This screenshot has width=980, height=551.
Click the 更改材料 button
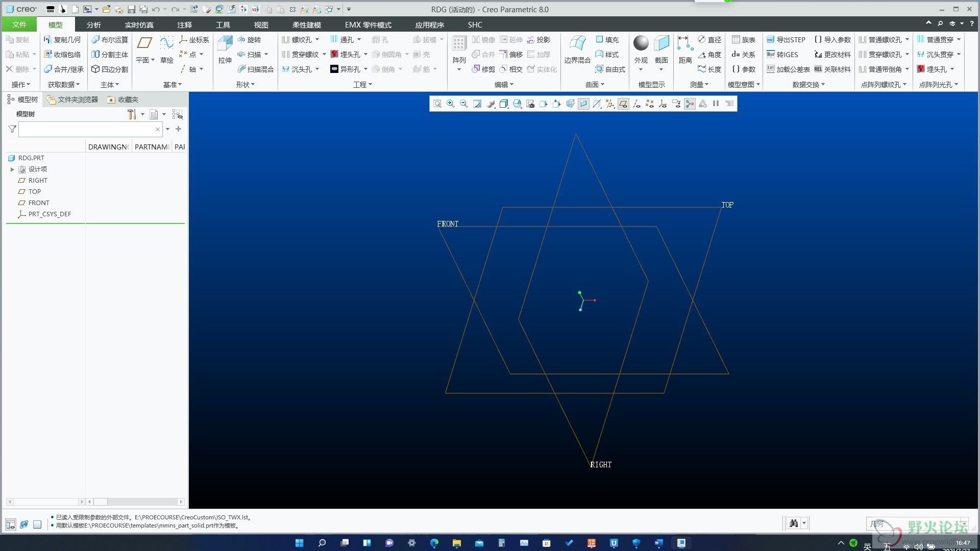[x=832, y=55]
